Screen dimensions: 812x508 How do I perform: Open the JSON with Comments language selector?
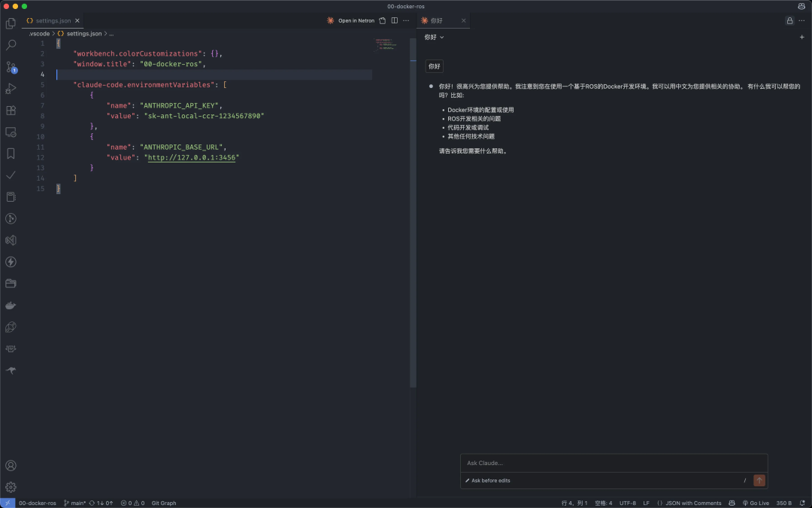689,503
